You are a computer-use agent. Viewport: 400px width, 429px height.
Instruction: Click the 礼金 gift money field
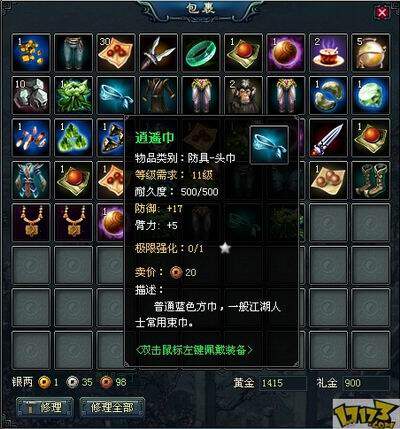(x=366, y=383)
